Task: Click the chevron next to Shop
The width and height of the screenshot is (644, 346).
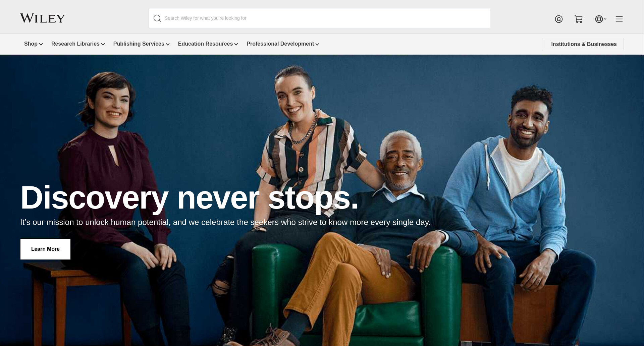Action: 41,44
